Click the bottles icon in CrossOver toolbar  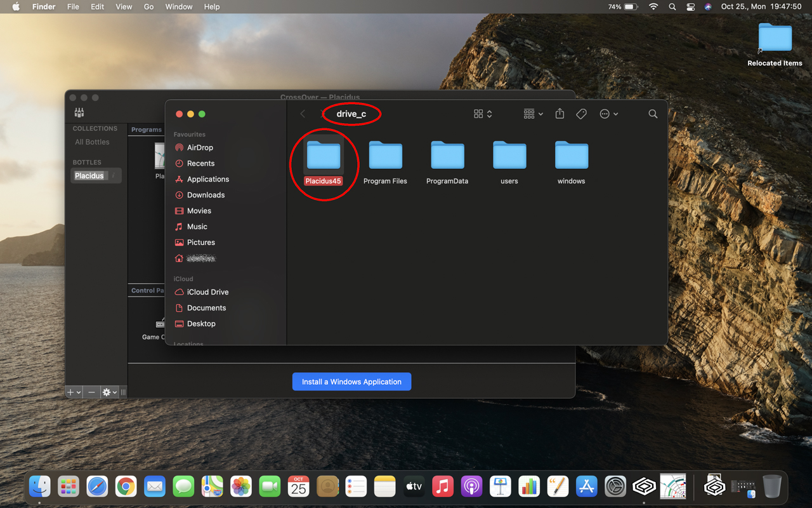tap(79, 112)
